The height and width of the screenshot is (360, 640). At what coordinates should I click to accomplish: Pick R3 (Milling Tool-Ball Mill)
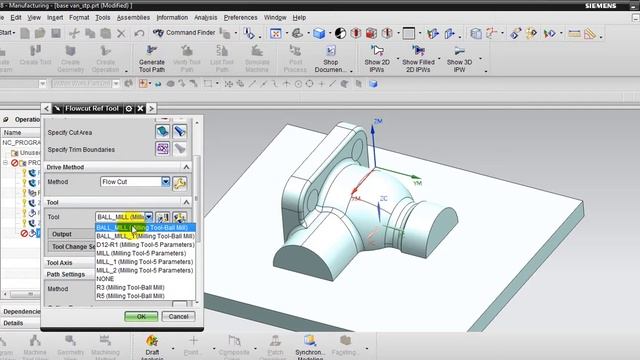tap(145, 287)
